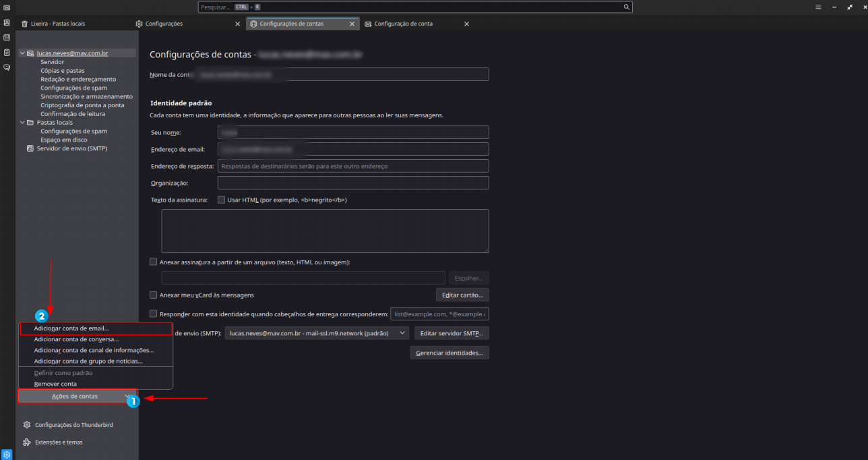Open the Address Book sidebar icon
The width and height of the screenshot is (868, 460).
point(7,22)
